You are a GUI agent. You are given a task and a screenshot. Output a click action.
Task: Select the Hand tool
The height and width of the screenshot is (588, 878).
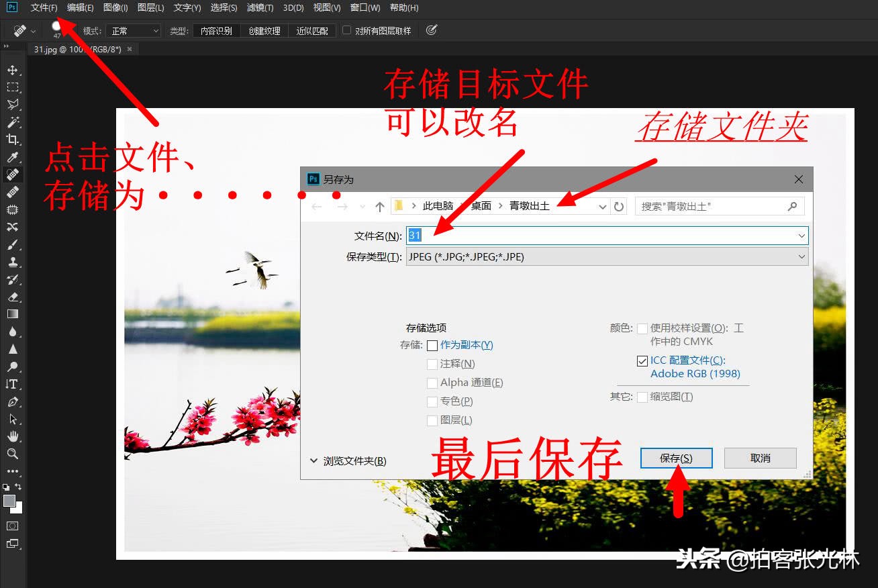[x=13, y=436]
